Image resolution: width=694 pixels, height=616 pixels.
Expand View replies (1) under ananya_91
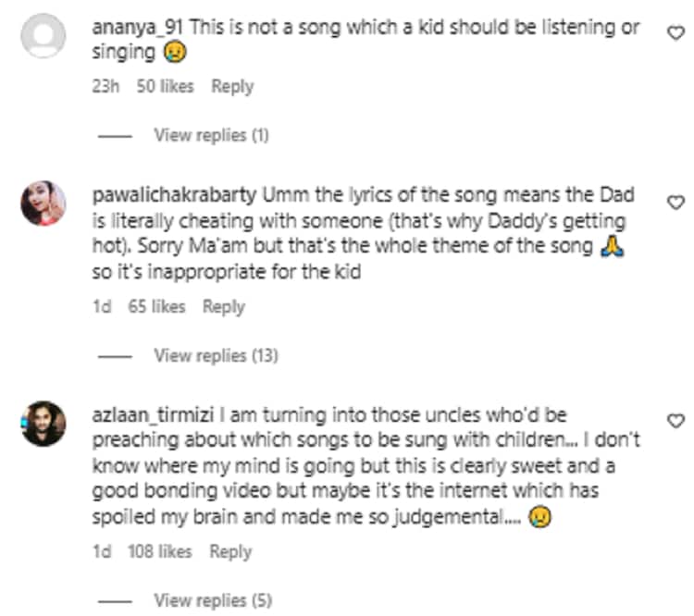tap(211, 135)
